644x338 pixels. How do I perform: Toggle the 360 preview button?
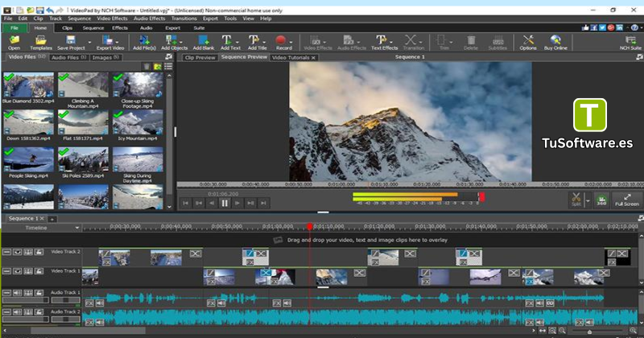[x=601, y=200]
